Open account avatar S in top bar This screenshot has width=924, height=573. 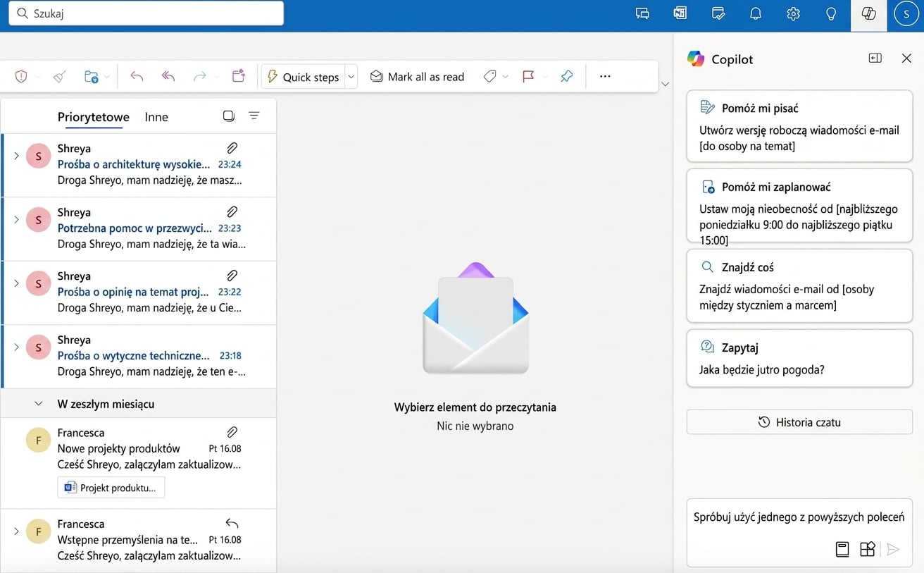[906, 13]
